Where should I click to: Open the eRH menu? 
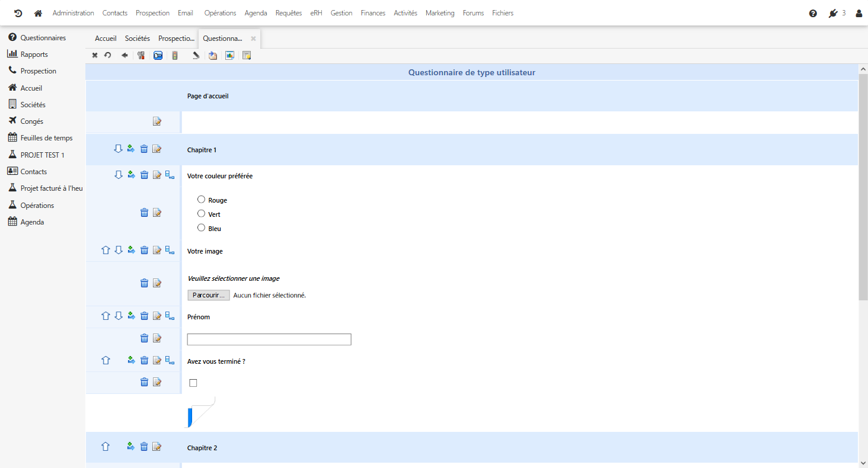316,13
